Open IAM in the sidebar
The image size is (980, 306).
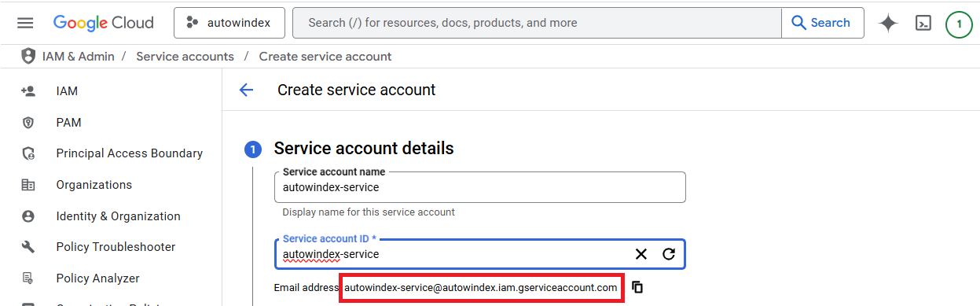click(67, 91)
